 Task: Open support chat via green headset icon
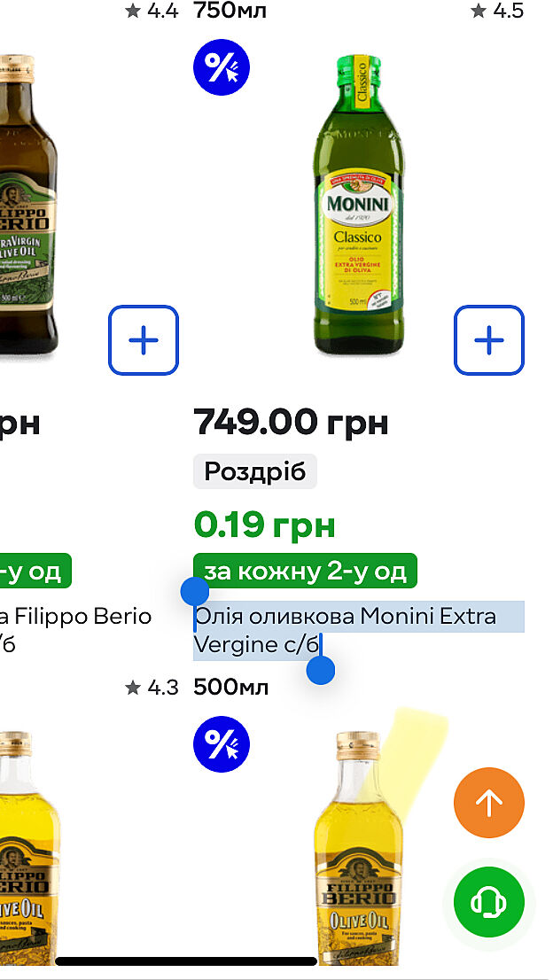point(489,903)
